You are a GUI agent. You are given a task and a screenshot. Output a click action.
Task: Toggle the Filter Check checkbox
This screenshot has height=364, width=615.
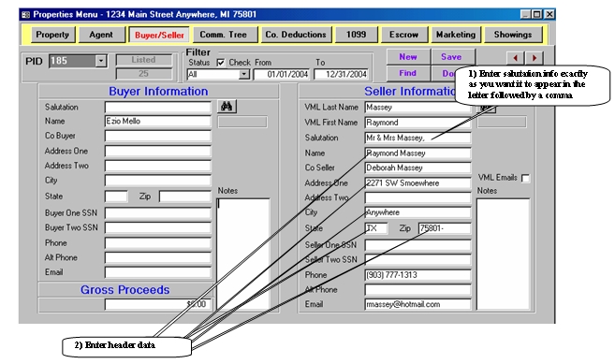[x=221, y=63]
